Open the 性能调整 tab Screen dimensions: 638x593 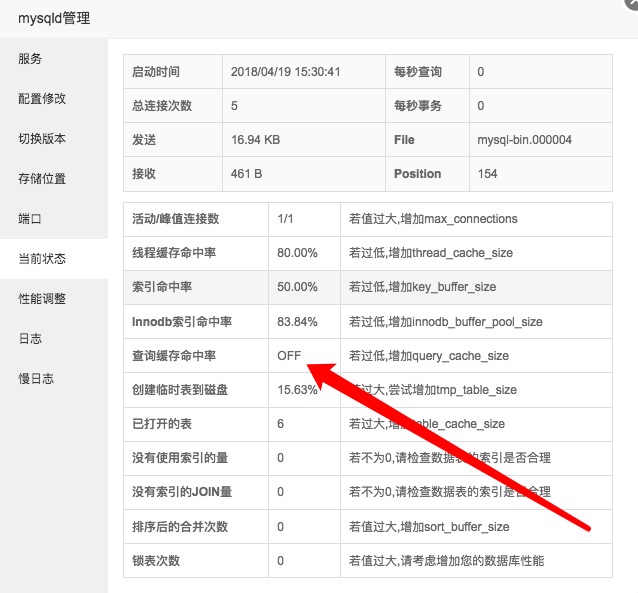pyautogui.click(x=42, y=298)
